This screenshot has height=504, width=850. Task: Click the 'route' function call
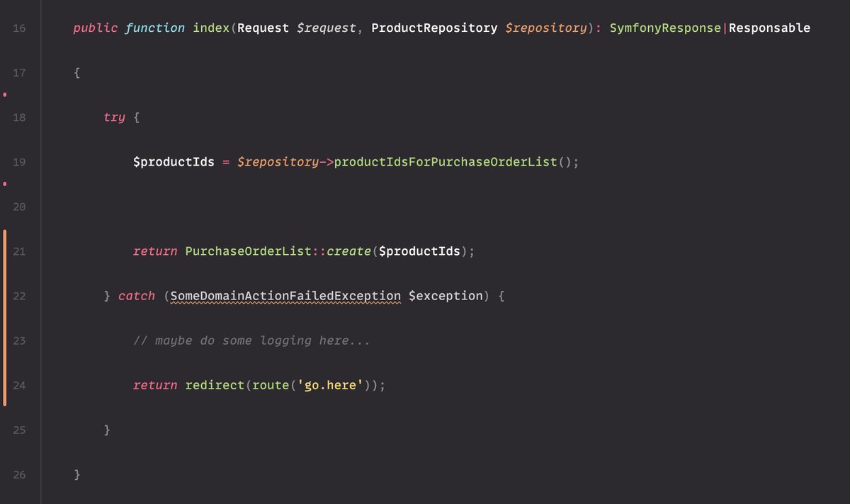[x=271, y=385]
